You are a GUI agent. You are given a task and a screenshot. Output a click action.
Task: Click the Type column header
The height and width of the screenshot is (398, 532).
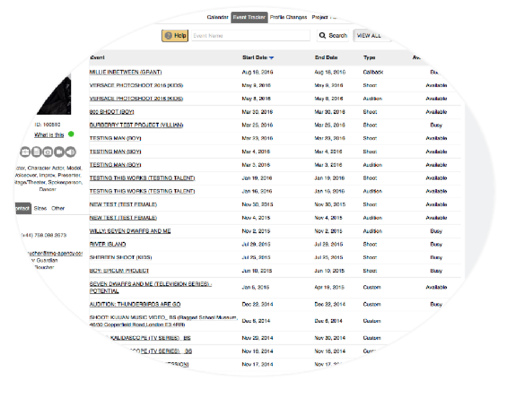pyautogui.click(x=369, y=58)
